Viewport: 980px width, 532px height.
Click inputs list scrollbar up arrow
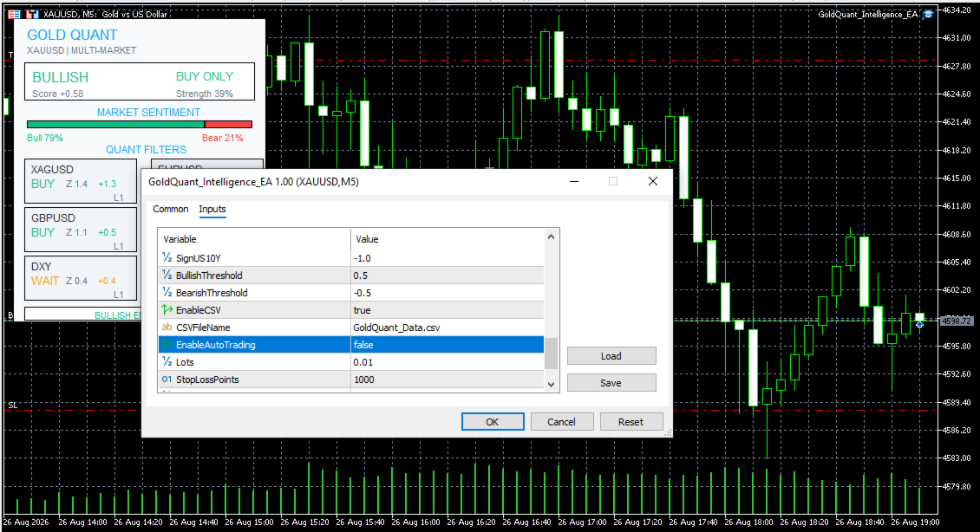551,237
